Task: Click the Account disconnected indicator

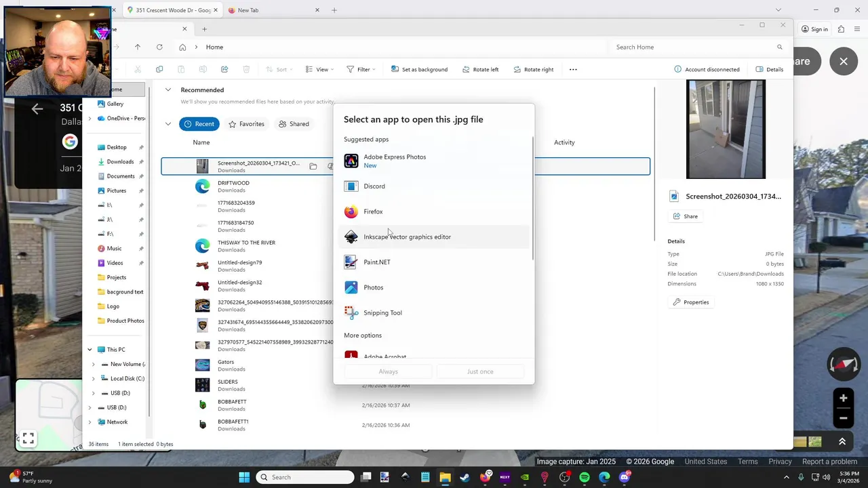Action: point(707,69)
